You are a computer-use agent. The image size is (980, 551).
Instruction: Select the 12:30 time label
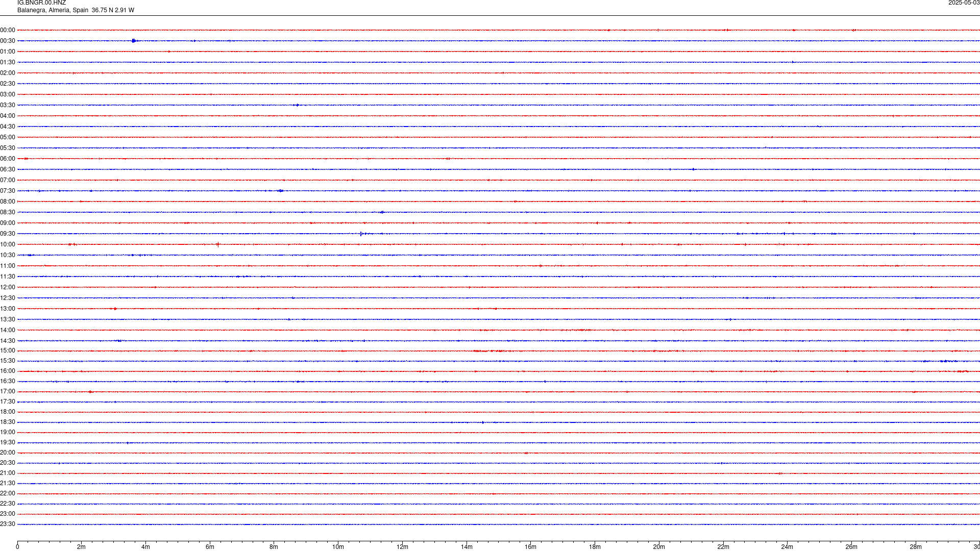click(x=8, y=298)
